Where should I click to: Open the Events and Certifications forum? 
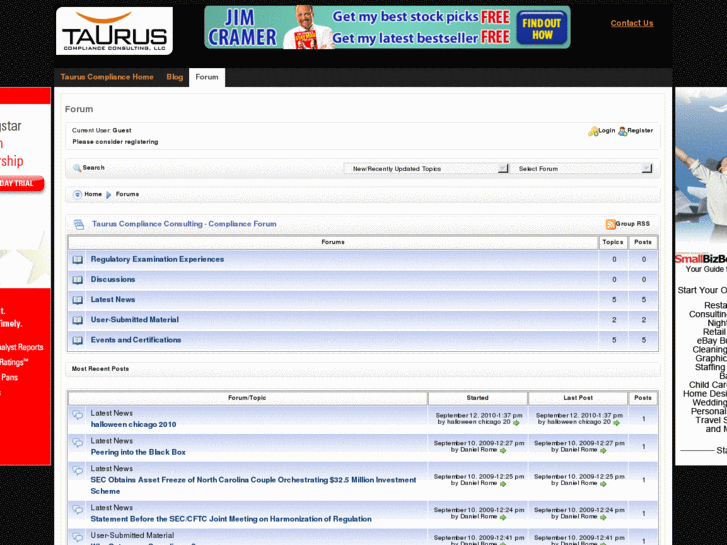click(136, 340)
